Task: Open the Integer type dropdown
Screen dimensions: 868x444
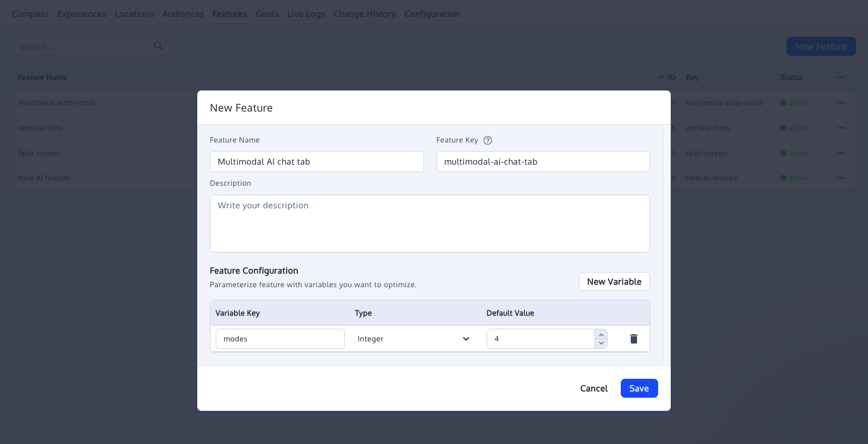Action: point(413,339)
